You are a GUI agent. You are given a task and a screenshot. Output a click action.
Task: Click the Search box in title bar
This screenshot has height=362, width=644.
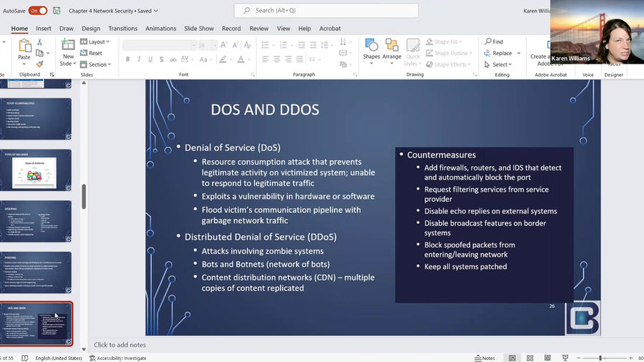click(x=326, y=11)
